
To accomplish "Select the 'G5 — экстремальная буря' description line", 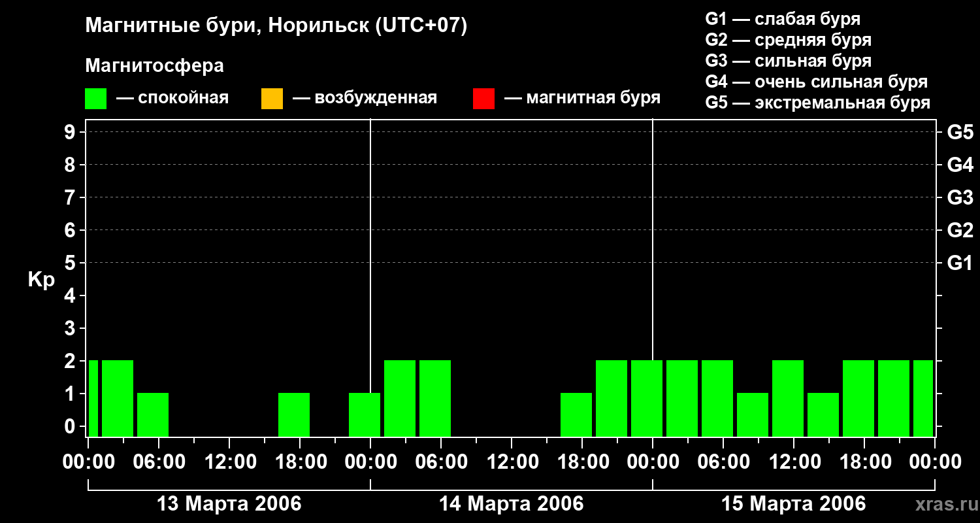I will (x=818, y=103).
